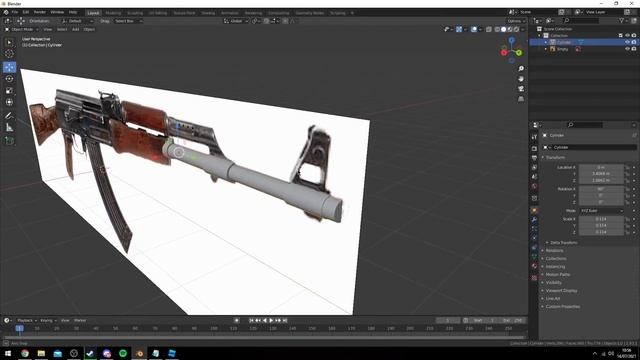Open the File menu

click(x=15, y=12)
